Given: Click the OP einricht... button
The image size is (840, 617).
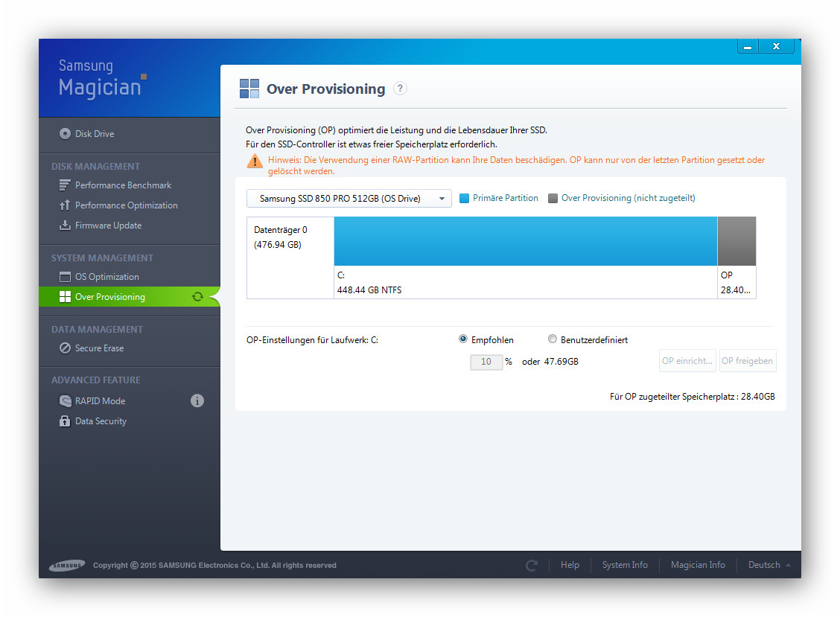Looking at the screenshot, I should click(687, 361).
